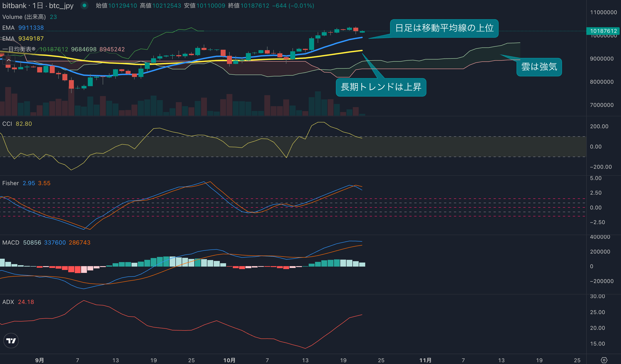Open chart settings hexagon gear icon
Image resolution: width=621 pixels, height=364 pixels.
point(604,360)
